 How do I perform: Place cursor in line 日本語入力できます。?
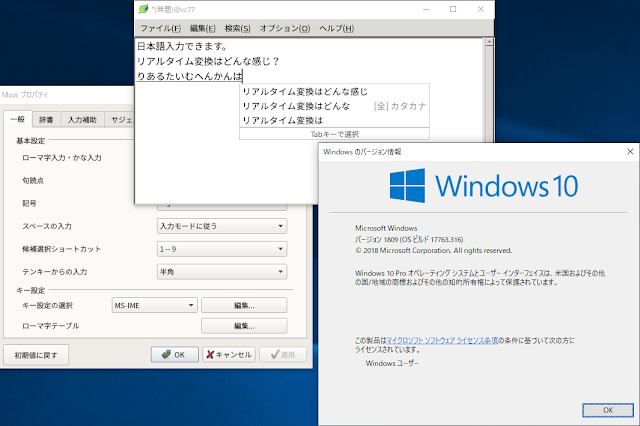click(182, 46)
